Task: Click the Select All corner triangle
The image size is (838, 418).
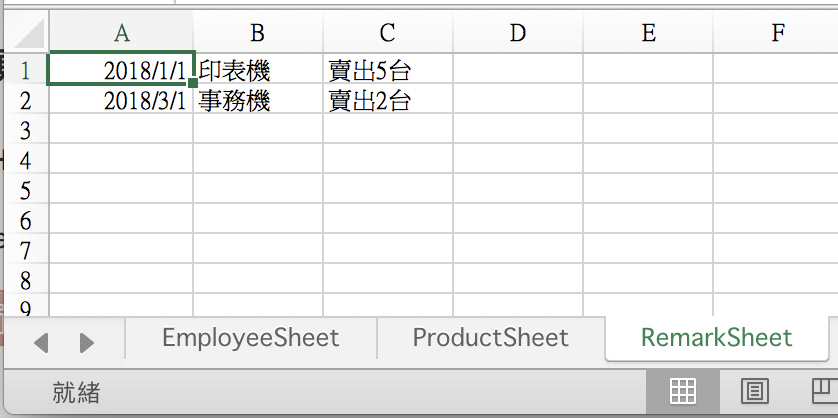Action: [x=27, y=33]
